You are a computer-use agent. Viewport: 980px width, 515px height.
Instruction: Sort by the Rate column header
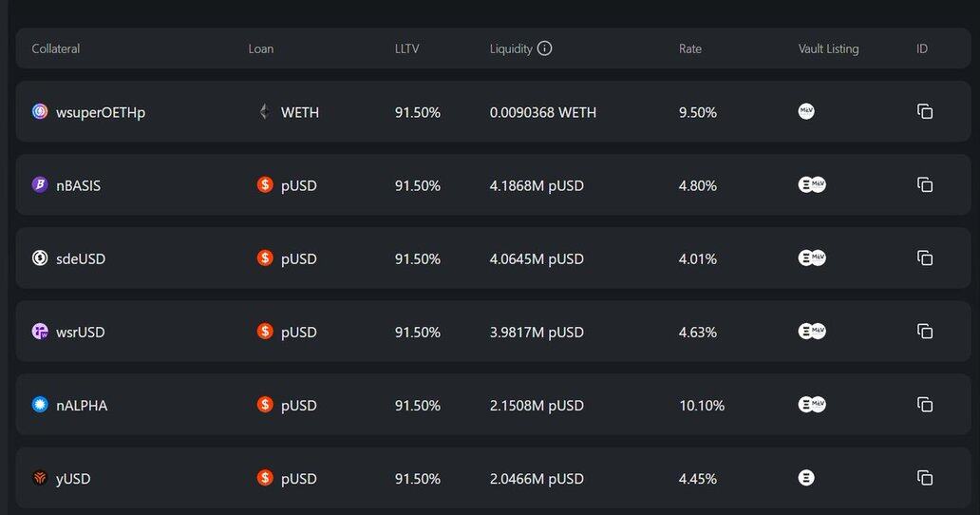pyautogui.click(x=690, y=48)
